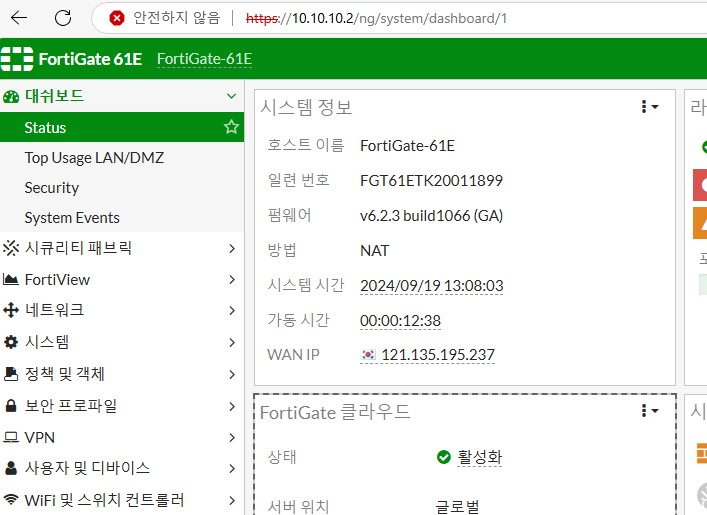707x515 pixels.
Task: Click system time 2024/09/19 13:08:03
Action: 432,286
